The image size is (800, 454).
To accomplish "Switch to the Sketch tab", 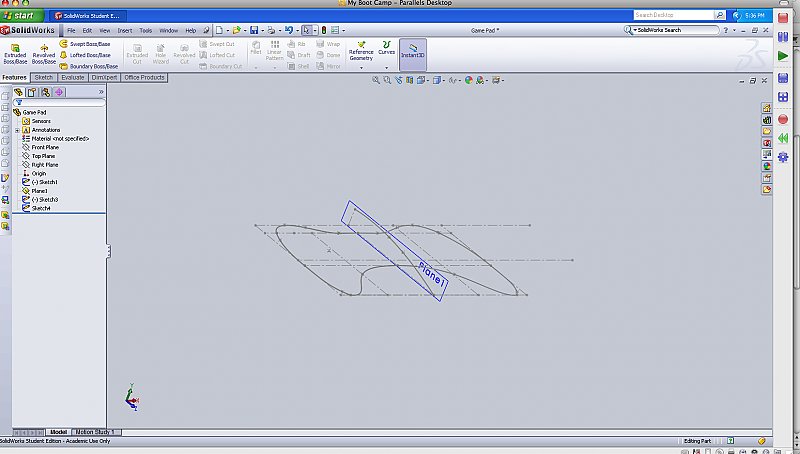I will pyautogui.click(x=44, y=77).
